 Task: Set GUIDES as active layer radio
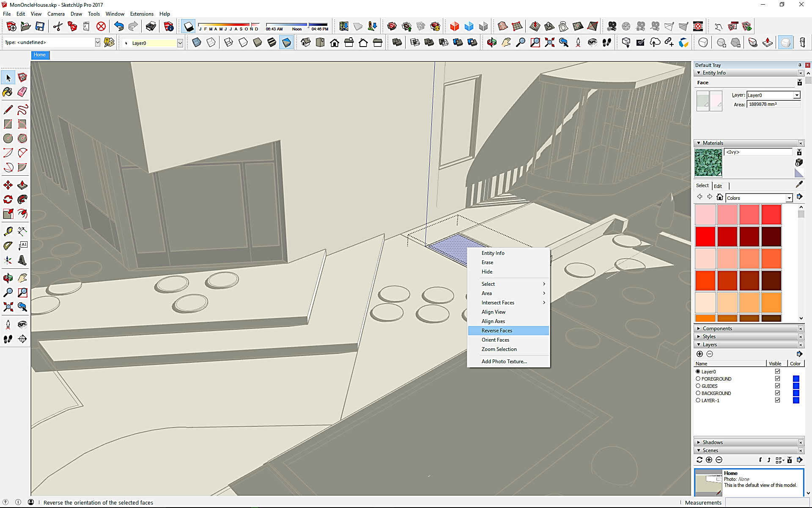pyautogui.click(x=698, y=386)
